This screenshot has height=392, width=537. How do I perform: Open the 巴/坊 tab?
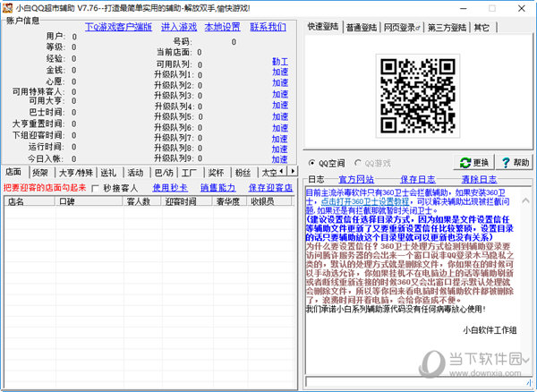coord(164,173)
